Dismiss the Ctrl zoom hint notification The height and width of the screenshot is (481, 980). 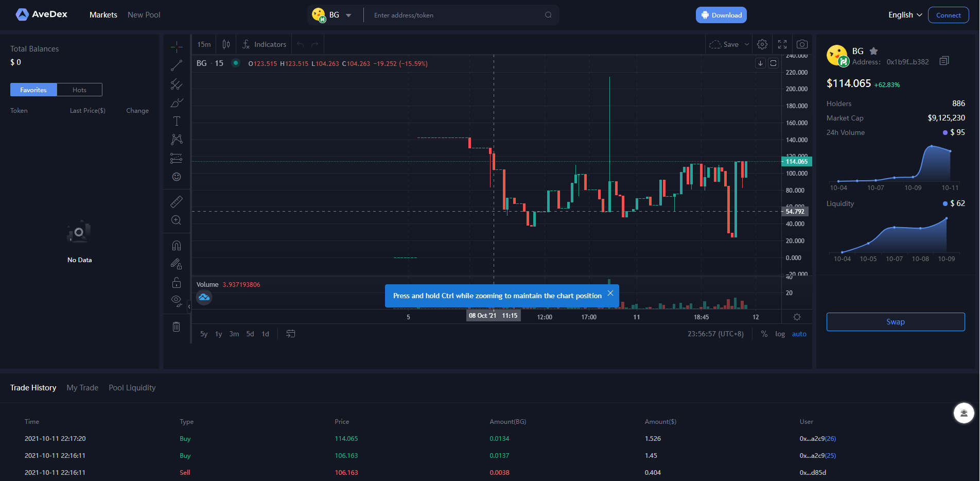coord(610,293)
